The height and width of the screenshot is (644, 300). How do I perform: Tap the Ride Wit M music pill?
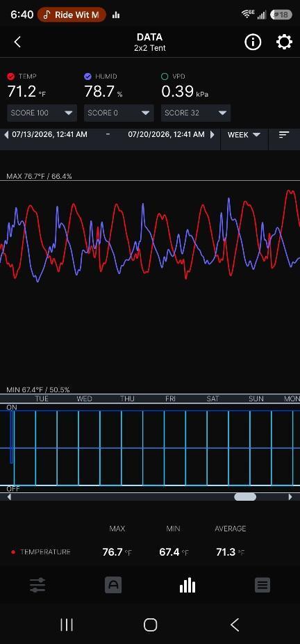coord(72,15)
